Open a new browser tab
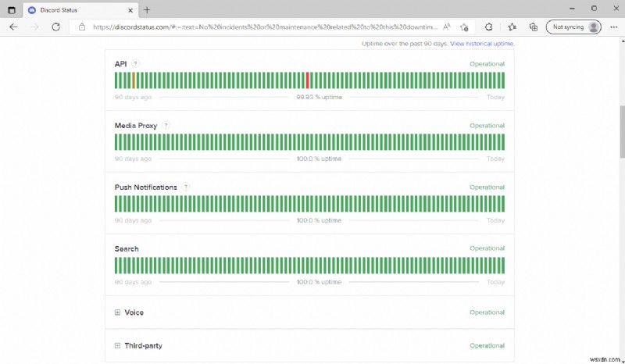The image size is (625, 364). coord(147,10)
